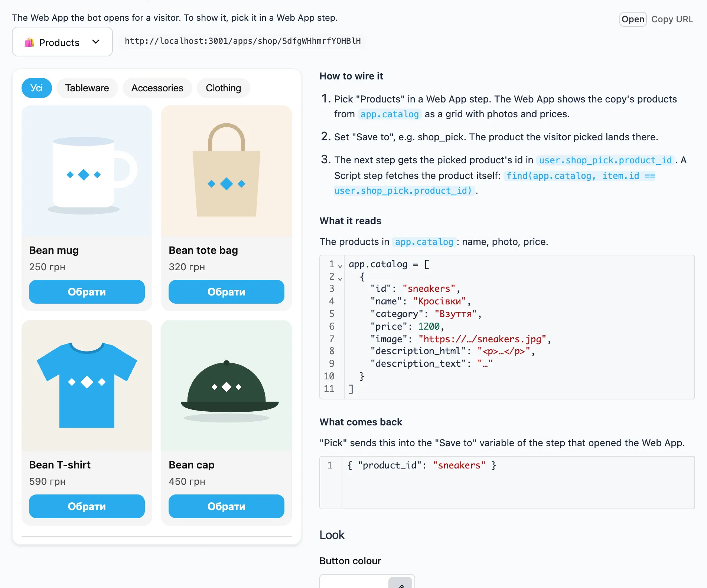This screenshot has height=588, width=707.
Task: Filter products by Clothing
Action: (224, 88)
